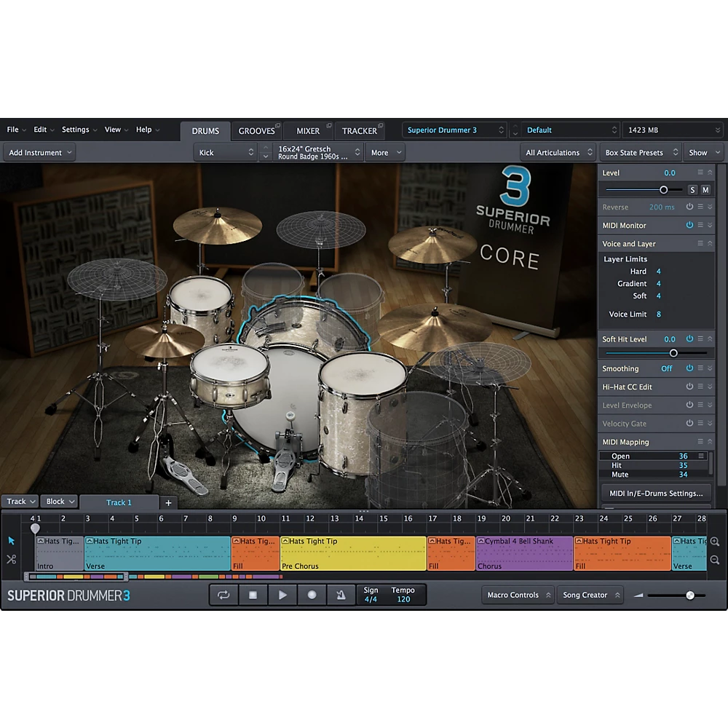Screen dimensions: 728x728
Task: Enable loop playback in the transport bar
Action: [223, 595]
